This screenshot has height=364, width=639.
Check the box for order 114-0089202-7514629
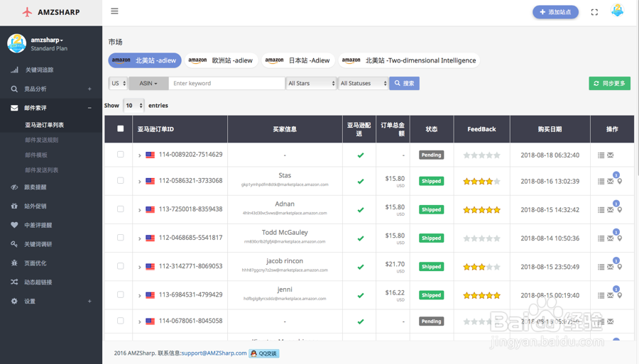[x=120, y=154]
